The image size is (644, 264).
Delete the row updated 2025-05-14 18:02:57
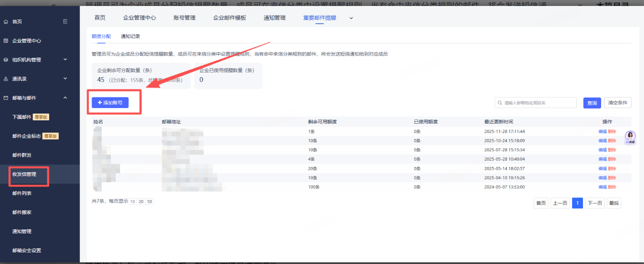pyautogui.click(x=612, y=169)
